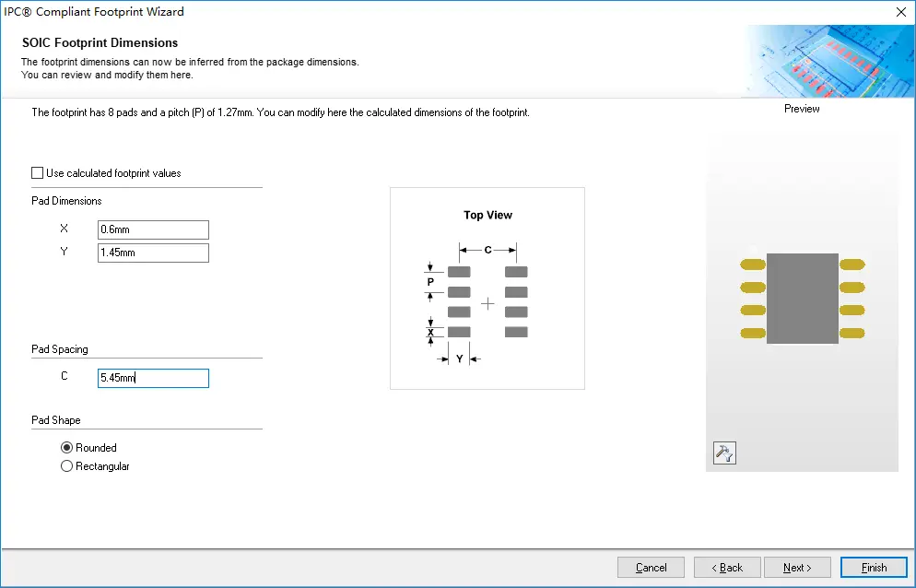Screen dimensions: 916x588
Task: Click Finish to complete the footprint
Action: point(874,568)
